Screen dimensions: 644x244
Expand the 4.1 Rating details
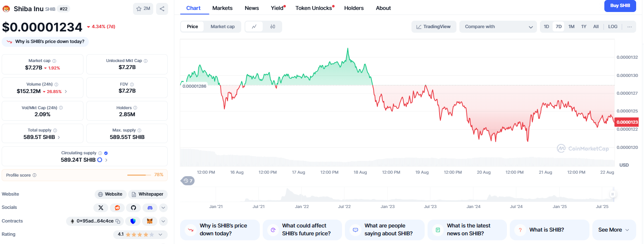(x=160, y=234)
